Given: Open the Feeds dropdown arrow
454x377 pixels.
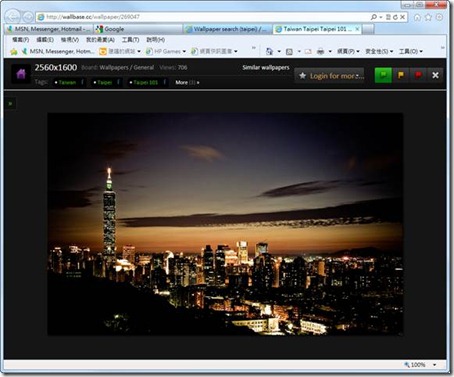Looking at the screenshot, I should tap(299, 51).
